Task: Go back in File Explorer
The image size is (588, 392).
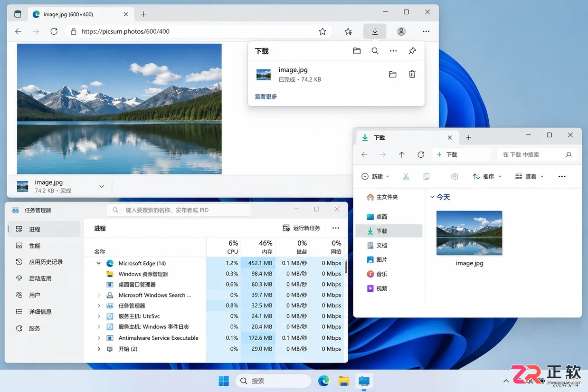Action: tap(364, 154)
